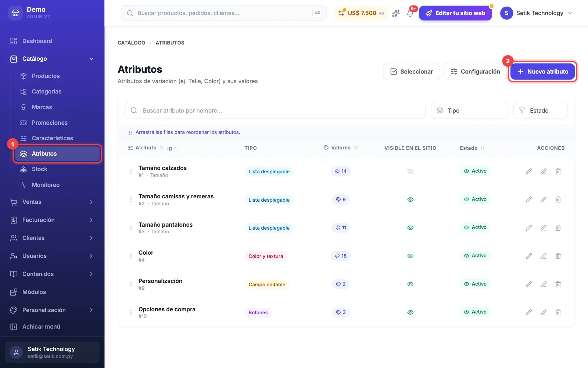
Task: Click the Buscar atributo por nombre field
Action: coord(275,110)
